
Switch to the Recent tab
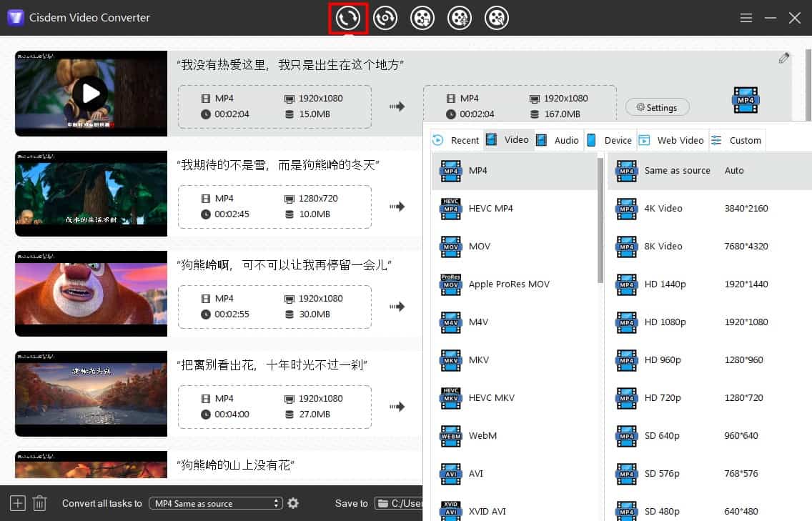tap(456, 140)
